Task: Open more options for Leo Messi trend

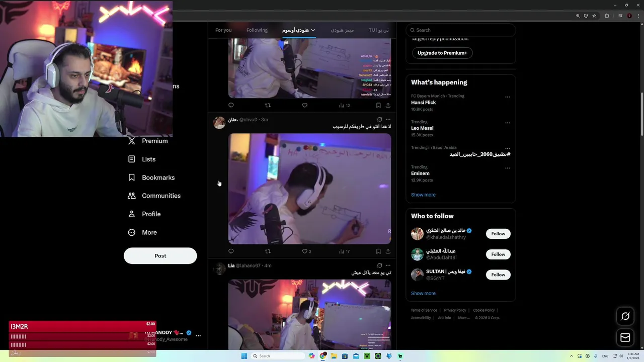Action: point(507,123)
